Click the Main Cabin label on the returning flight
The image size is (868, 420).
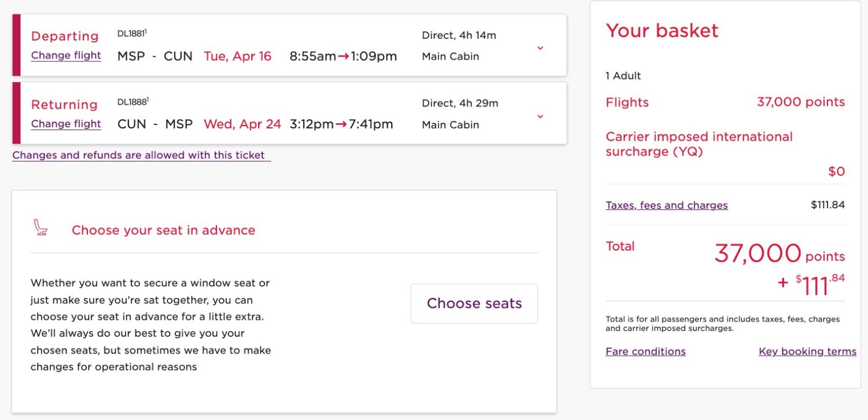pyautogui.click(x=450, y=124)
